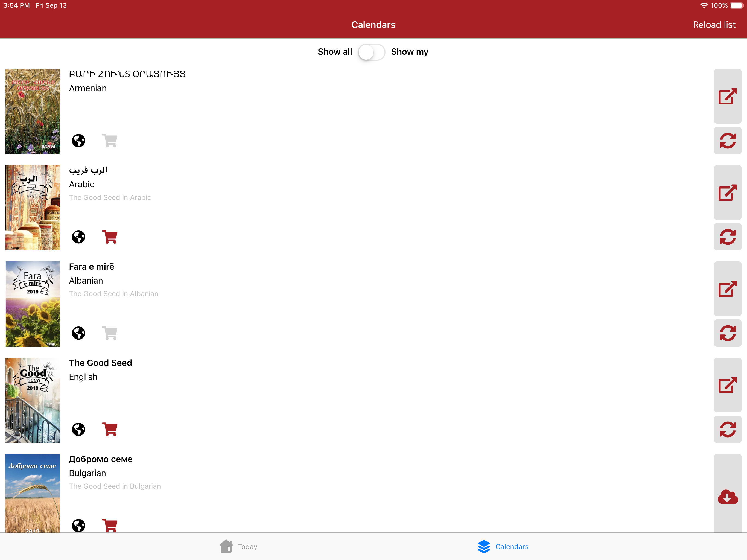
Task: Open the Albanian Fara e mirë calendar
Action: pos(727,289)
